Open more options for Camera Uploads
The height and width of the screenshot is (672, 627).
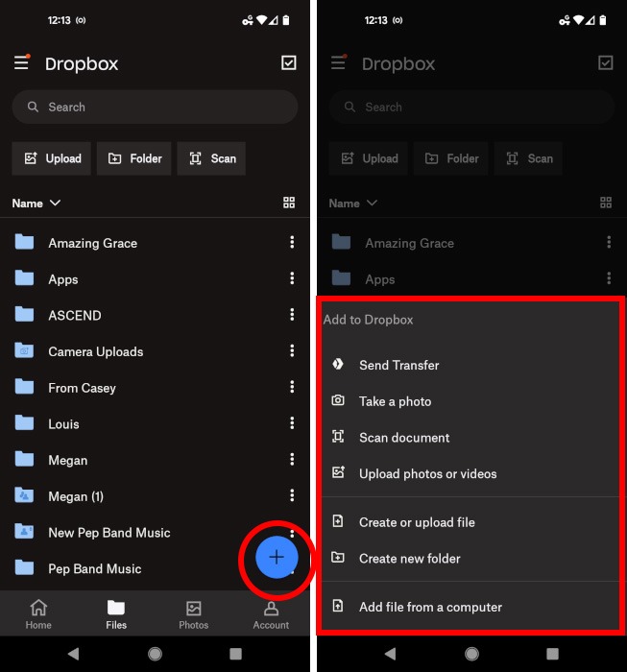click(x=292, y=350)
